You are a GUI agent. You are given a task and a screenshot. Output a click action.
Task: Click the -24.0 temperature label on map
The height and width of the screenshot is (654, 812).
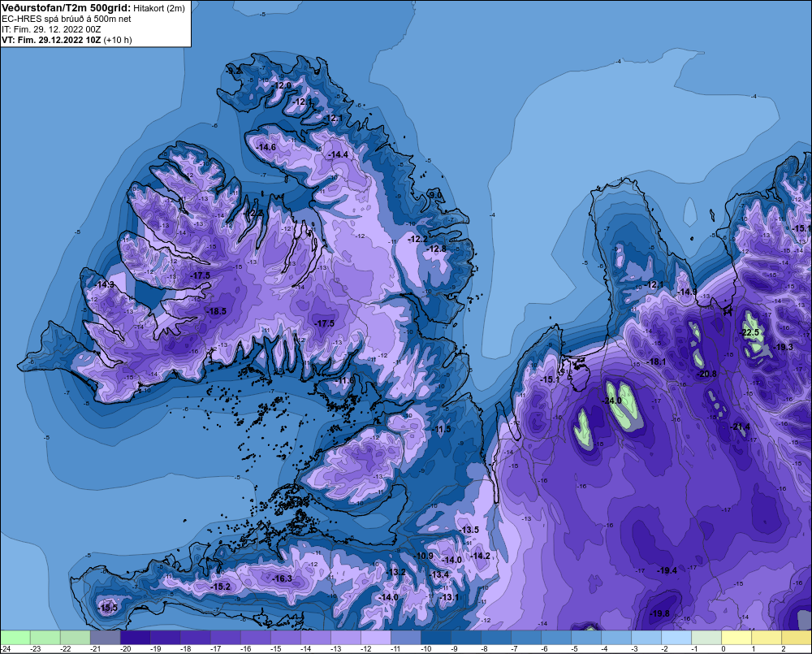tap(611, 401)
